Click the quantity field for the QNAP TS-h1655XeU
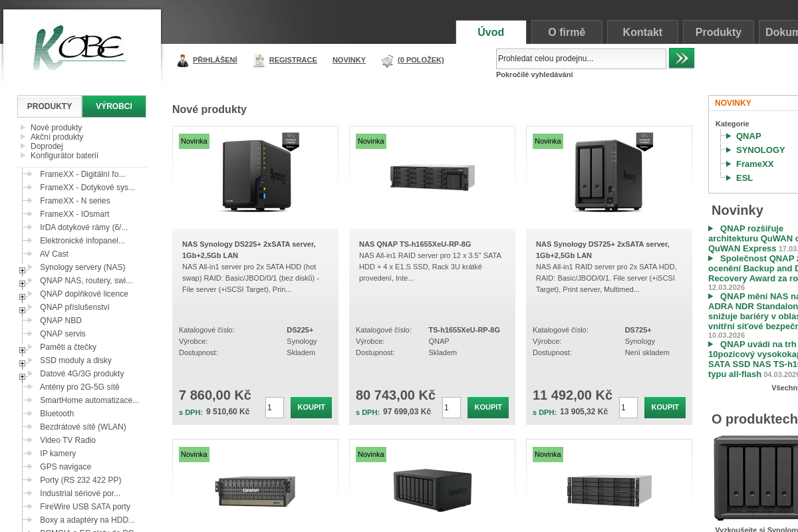Viewport: 798px width, 532px height. (x=452, y=408)
